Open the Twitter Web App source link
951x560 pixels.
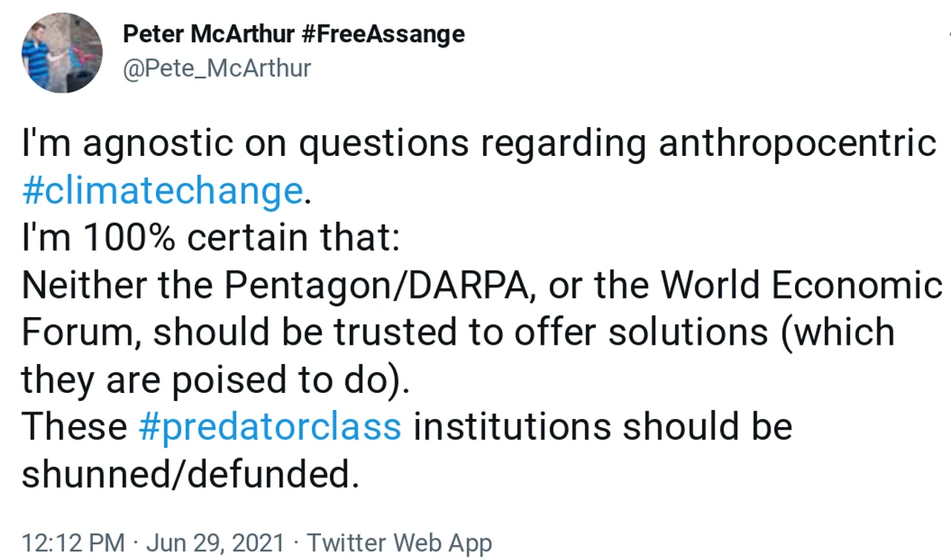[399, 543]
